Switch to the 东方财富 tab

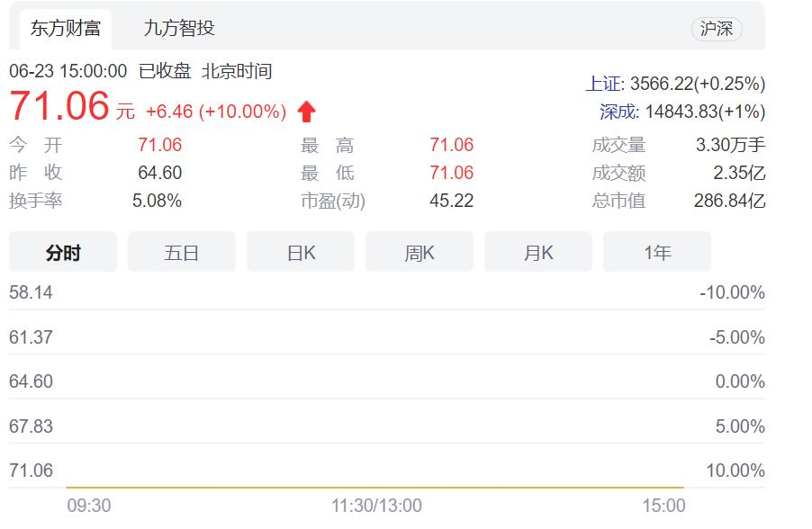(x=65, y=28)
